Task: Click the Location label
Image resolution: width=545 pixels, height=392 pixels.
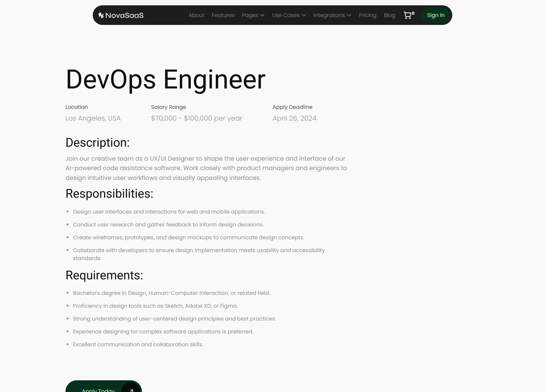Action: [x=76, y=107]
